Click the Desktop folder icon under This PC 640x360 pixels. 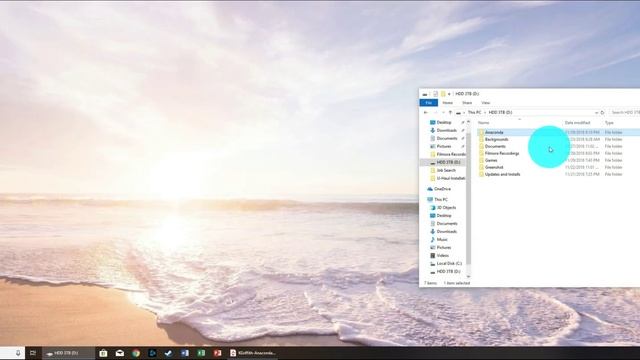[433, 216]
